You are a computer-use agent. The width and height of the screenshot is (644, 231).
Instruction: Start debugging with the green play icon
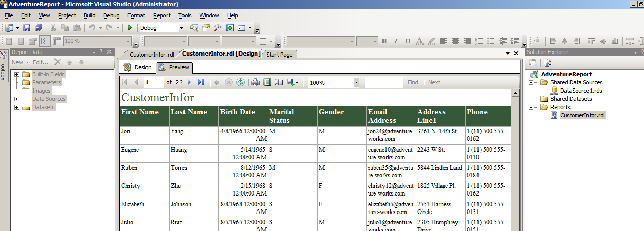130,28
